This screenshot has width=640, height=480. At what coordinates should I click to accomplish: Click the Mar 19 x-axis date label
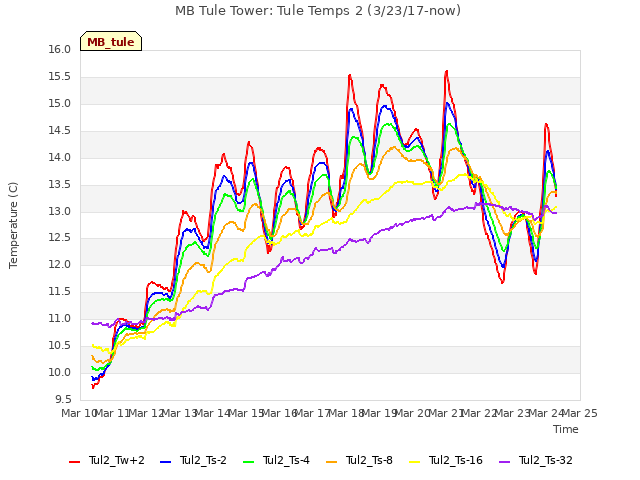click(379, 413)
